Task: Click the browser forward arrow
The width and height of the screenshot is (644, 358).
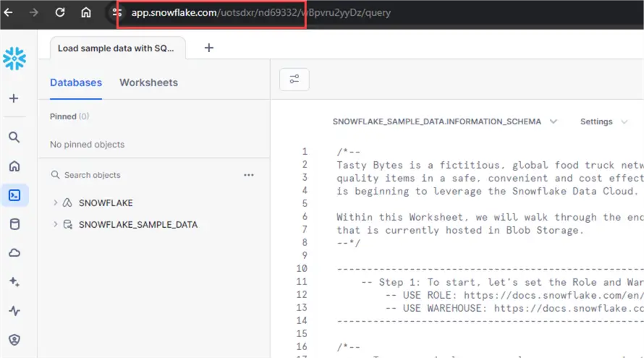Action: pos(34,12)
